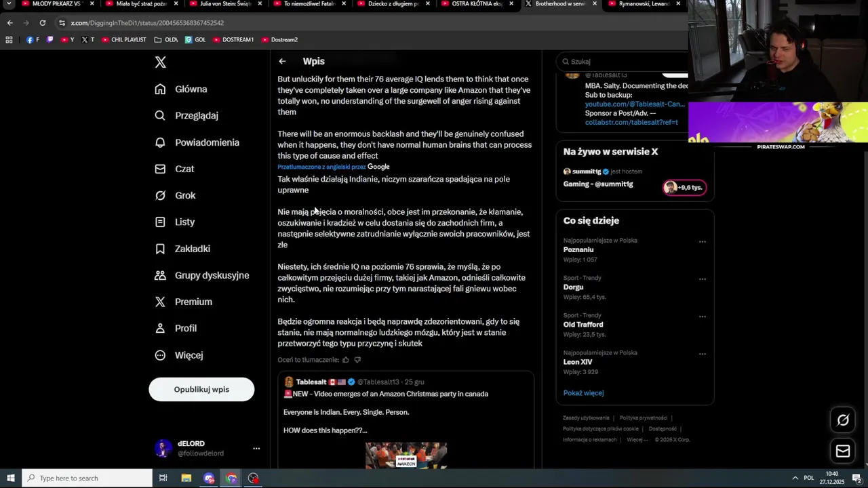Reload the page
The height and width of the screenshot is (488, 868).
42,23
